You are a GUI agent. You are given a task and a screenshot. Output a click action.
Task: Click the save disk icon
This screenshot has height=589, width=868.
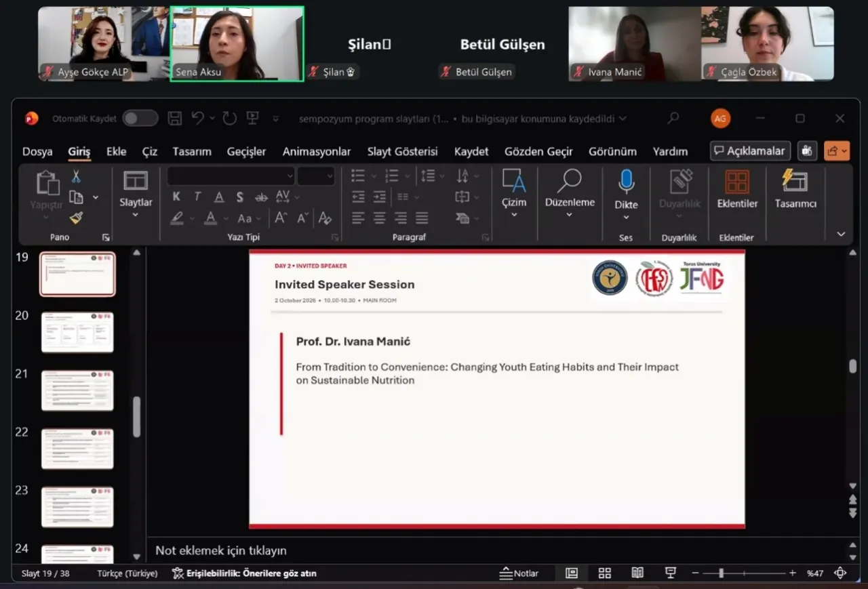pos(174,119)
